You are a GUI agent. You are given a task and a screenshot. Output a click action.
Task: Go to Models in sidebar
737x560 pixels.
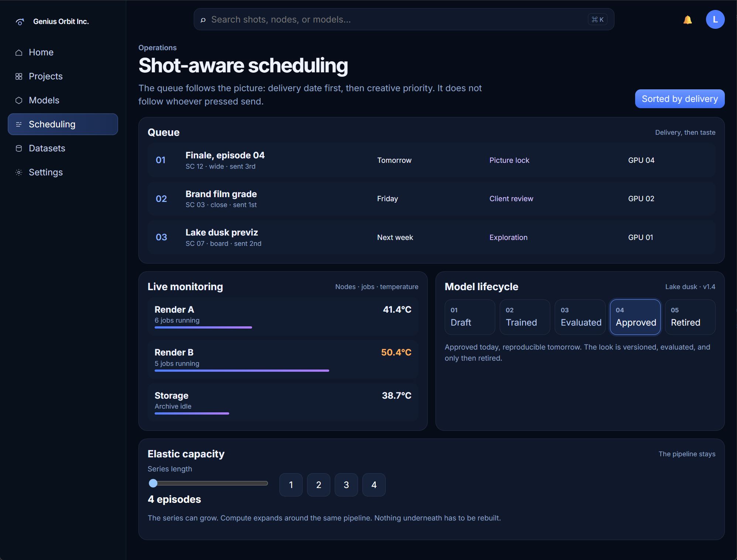(x=63, y=100)
